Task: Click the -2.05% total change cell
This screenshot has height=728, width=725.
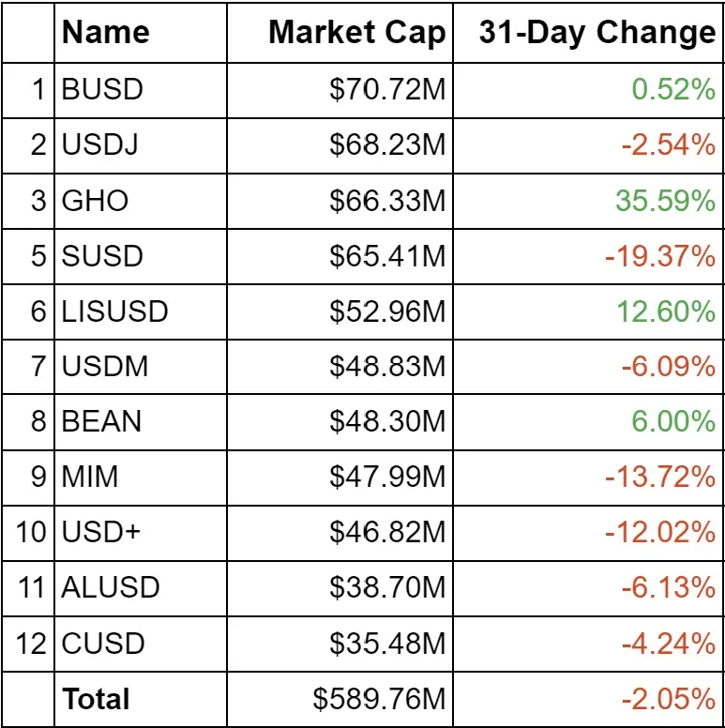Action: pos(668,699)
